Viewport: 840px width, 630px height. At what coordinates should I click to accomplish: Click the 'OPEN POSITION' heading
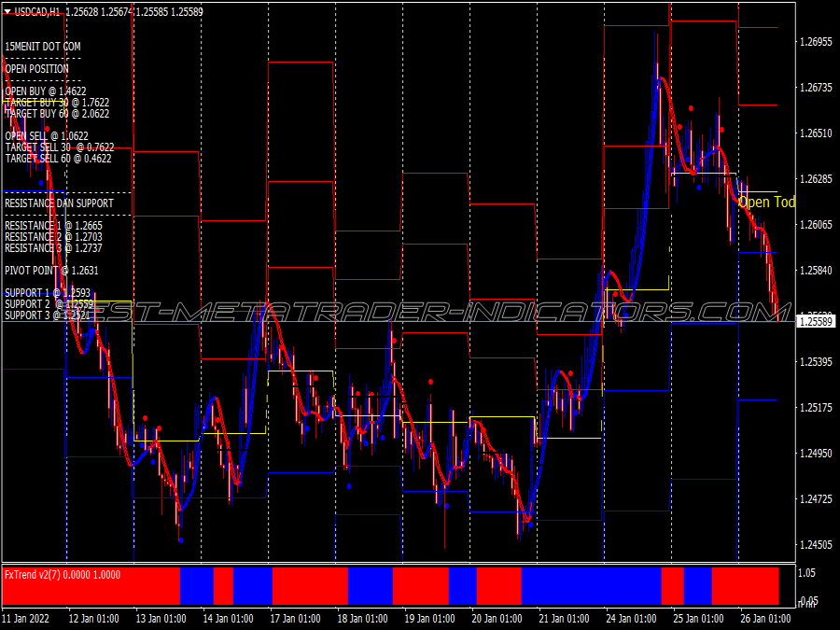[37, 69]
